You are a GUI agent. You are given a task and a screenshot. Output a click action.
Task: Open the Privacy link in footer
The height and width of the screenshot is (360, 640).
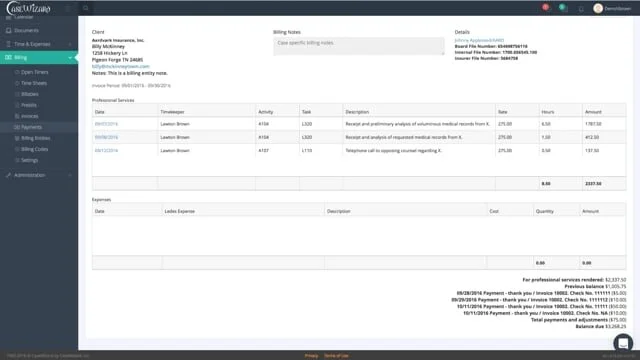pos(311,356)
